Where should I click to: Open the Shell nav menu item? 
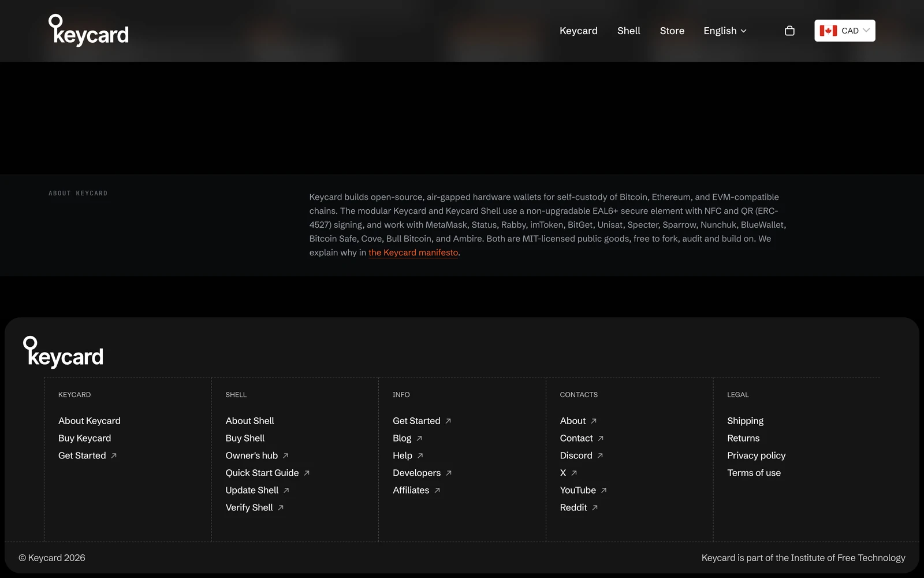click(x=629, y=31)
